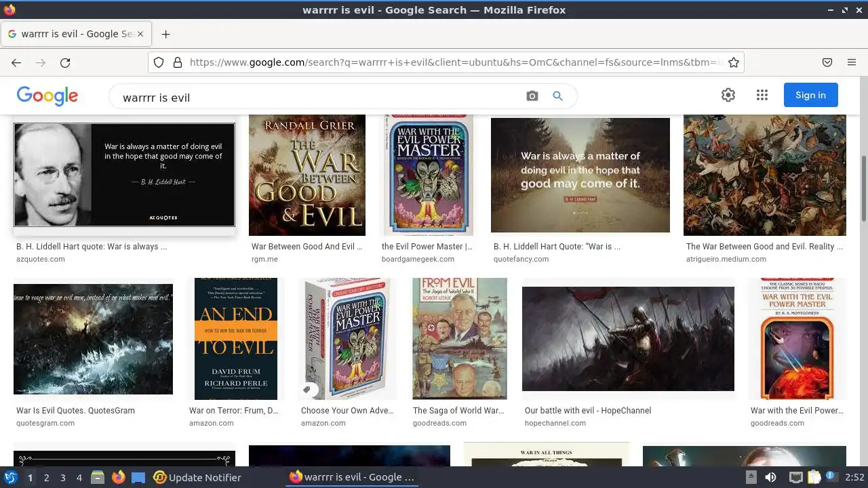868x488 pixels.
Task: Expand the removable media tray arrow
Action: [x=751, y=477]
